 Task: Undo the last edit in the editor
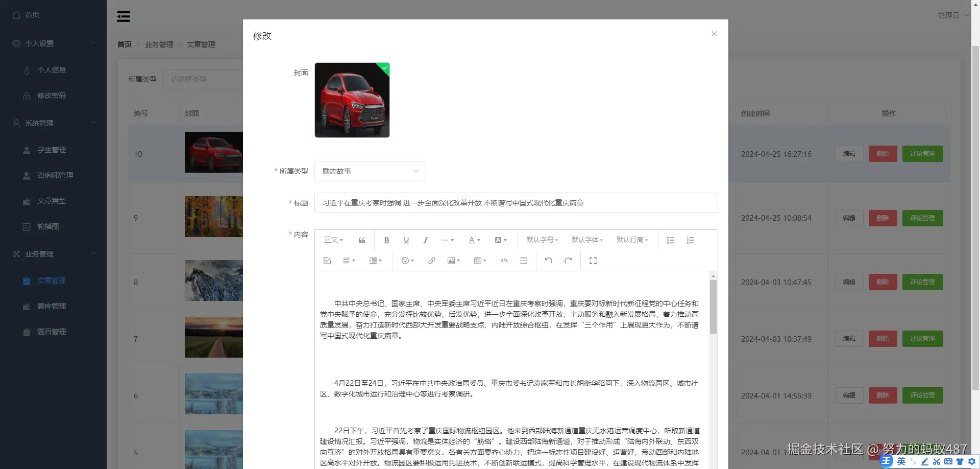(x=548, y=261)
